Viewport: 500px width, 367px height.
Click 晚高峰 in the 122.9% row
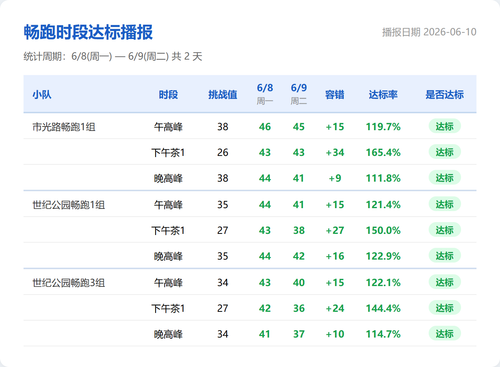[168, 256]
